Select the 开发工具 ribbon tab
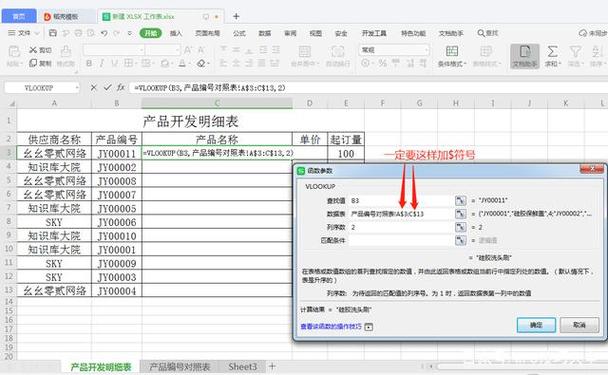 [x=374, y=33]
